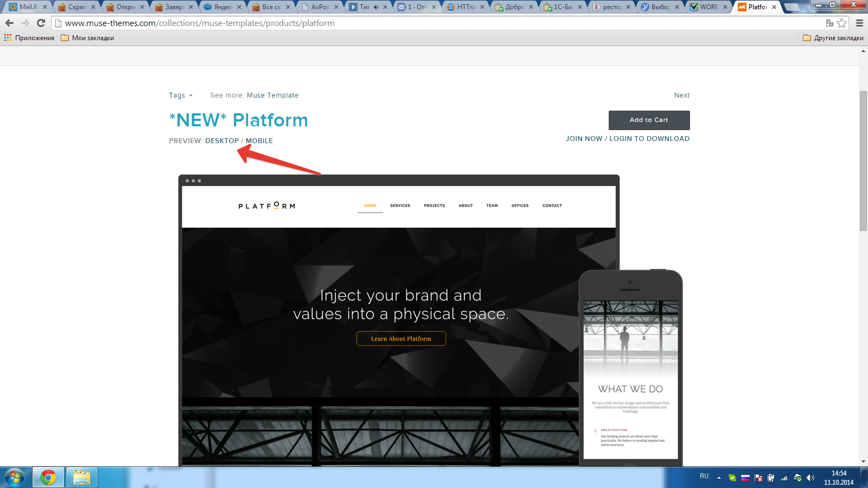This screenshot has width=868, height=488.
Task: Select OFFICES in the template menu
Action: 520,206
